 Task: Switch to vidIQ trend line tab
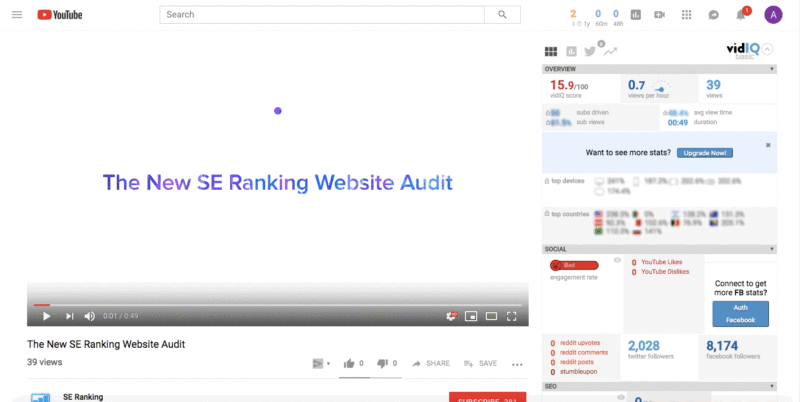point(610,51)
